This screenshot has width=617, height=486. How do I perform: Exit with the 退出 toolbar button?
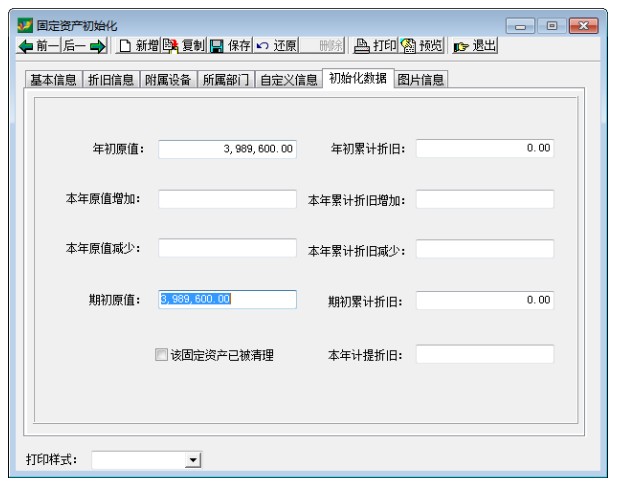475,46
